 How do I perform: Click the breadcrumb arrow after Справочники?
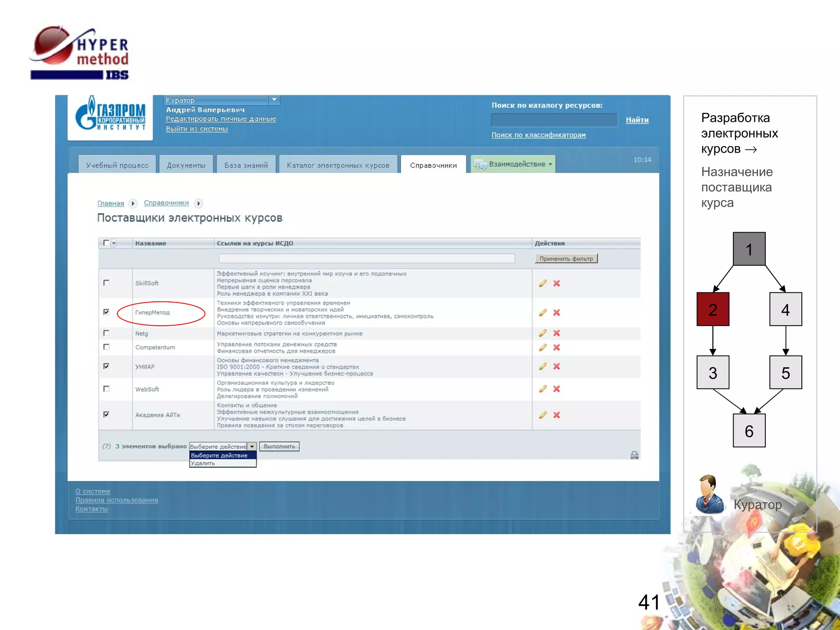click(199, 203)
